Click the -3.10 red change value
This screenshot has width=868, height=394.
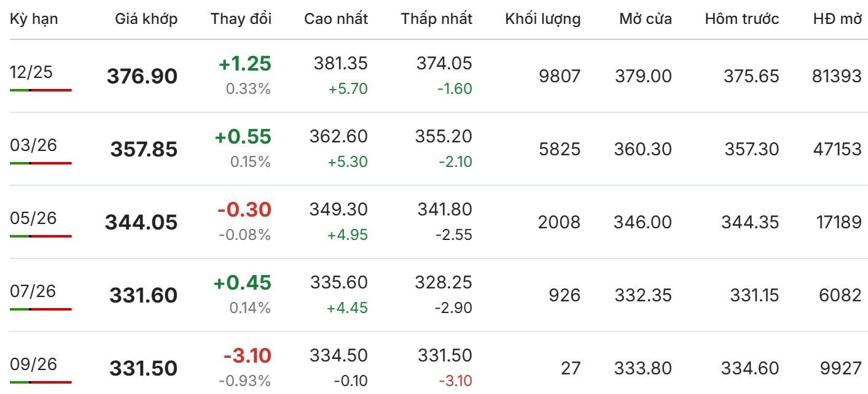click(x=247, y=356)
